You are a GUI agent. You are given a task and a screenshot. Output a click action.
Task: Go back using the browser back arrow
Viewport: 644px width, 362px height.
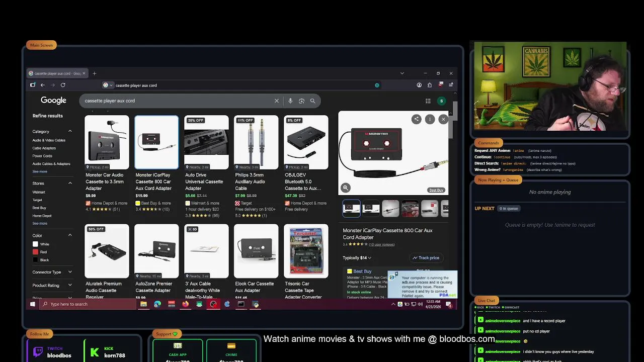43,85
